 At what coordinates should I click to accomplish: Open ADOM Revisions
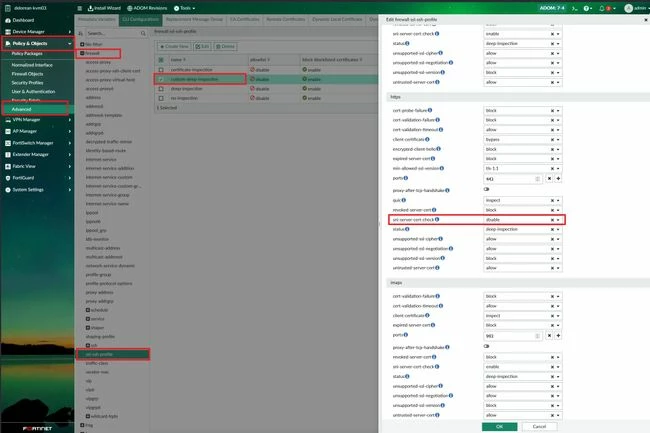tap(147, 8)
